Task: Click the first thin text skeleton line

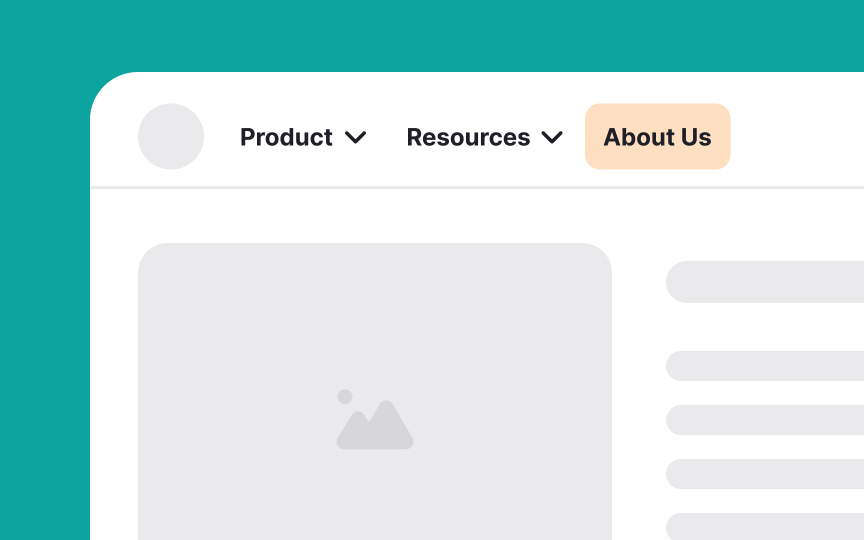Action: pyautogui.click(x=765, y=366)
